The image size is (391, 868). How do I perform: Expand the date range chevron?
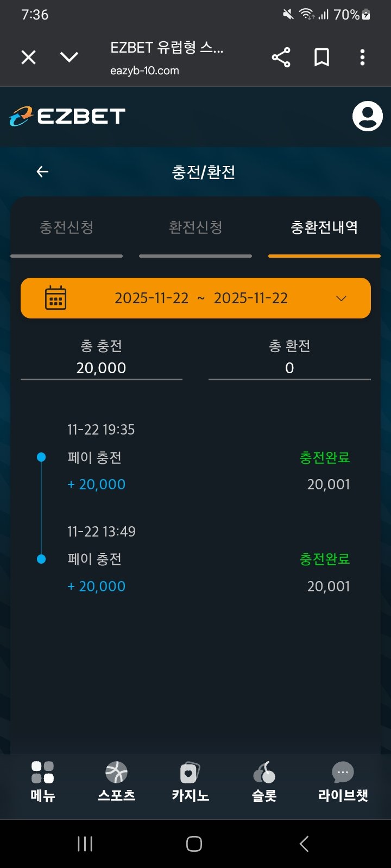click(x=341, y=298)
